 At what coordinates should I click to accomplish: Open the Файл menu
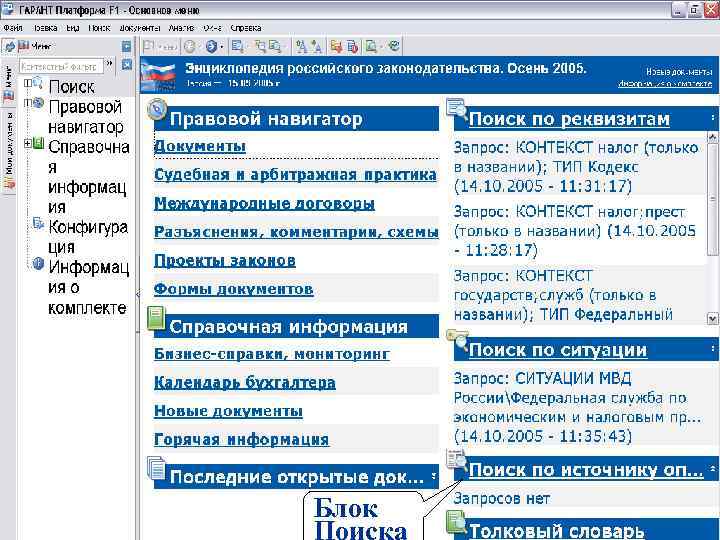[12, 28]
